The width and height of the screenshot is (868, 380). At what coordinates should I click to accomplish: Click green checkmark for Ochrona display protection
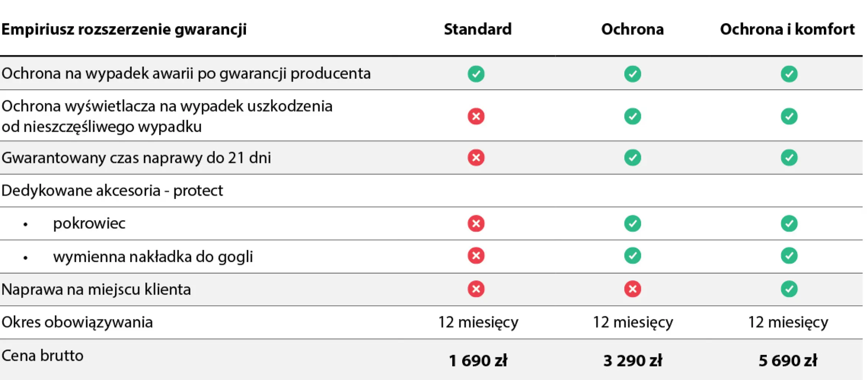(x=632, y=116)
